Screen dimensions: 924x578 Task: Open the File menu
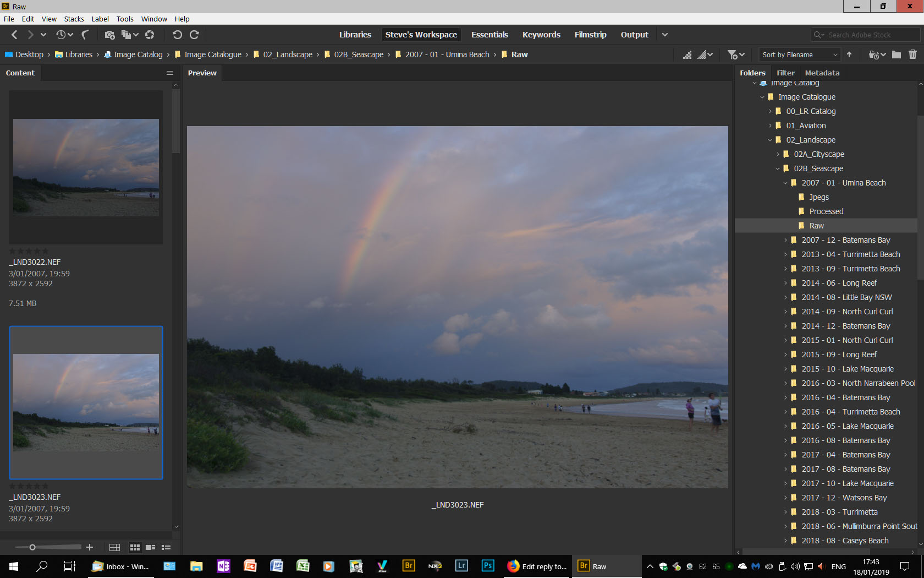9,19
